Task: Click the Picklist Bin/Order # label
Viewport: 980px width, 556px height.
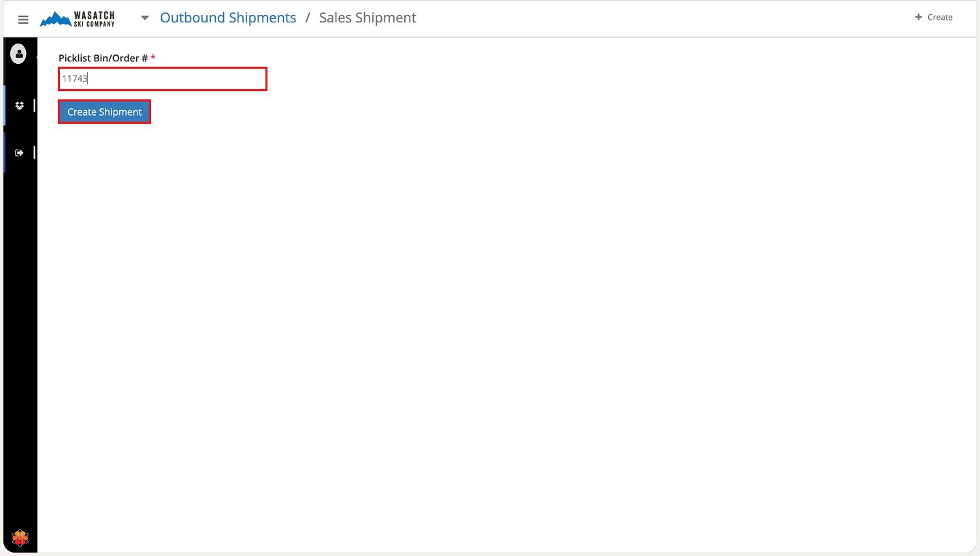Action: [x=103, y=58]
